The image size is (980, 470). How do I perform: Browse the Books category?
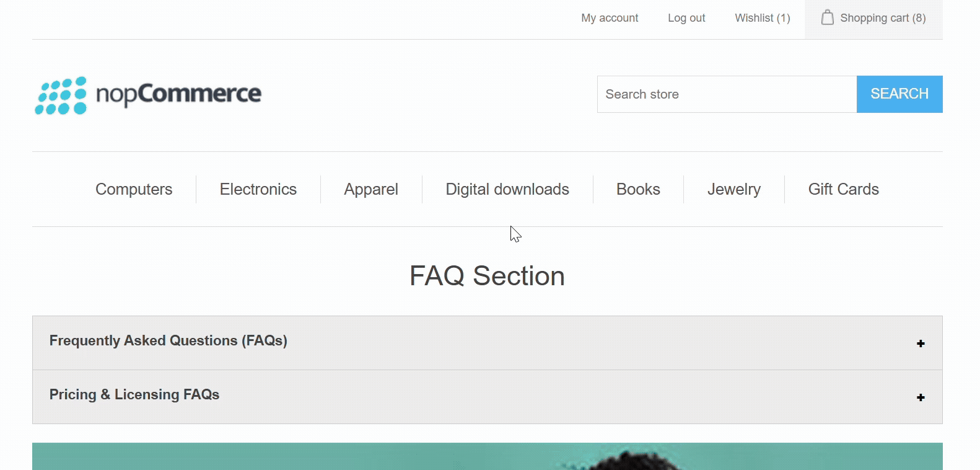[638, 189]
